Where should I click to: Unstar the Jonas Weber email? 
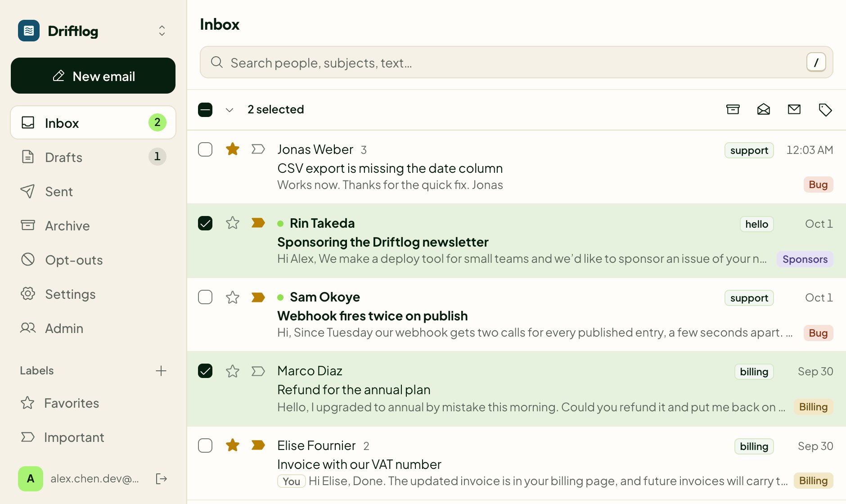click(233, 149)
